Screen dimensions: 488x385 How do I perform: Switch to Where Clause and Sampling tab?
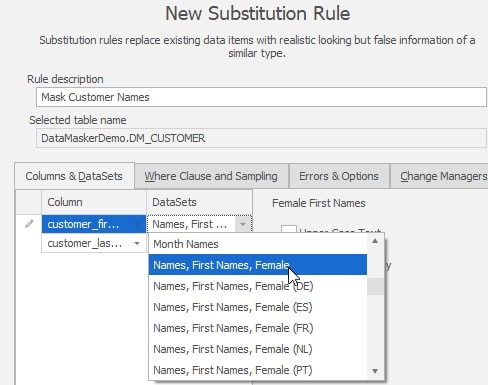click(x=211, y=176)
